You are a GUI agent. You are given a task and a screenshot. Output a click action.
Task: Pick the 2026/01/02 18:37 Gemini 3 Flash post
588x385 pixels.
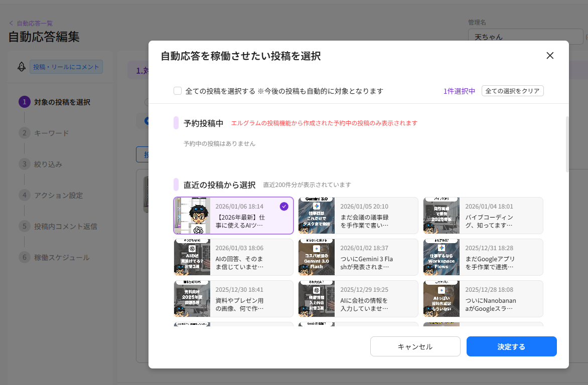point(358,257)
